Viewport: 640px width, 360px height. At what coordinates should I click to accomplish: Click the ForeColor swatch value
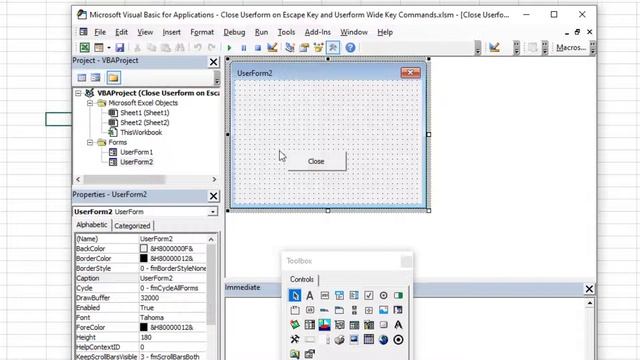point(144,327)
